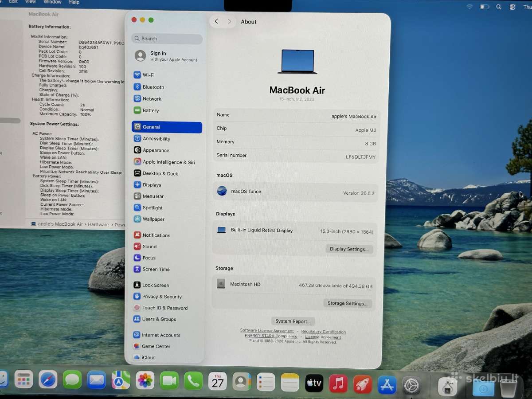Launch FaceTime from the Dock

coord(169,380)
